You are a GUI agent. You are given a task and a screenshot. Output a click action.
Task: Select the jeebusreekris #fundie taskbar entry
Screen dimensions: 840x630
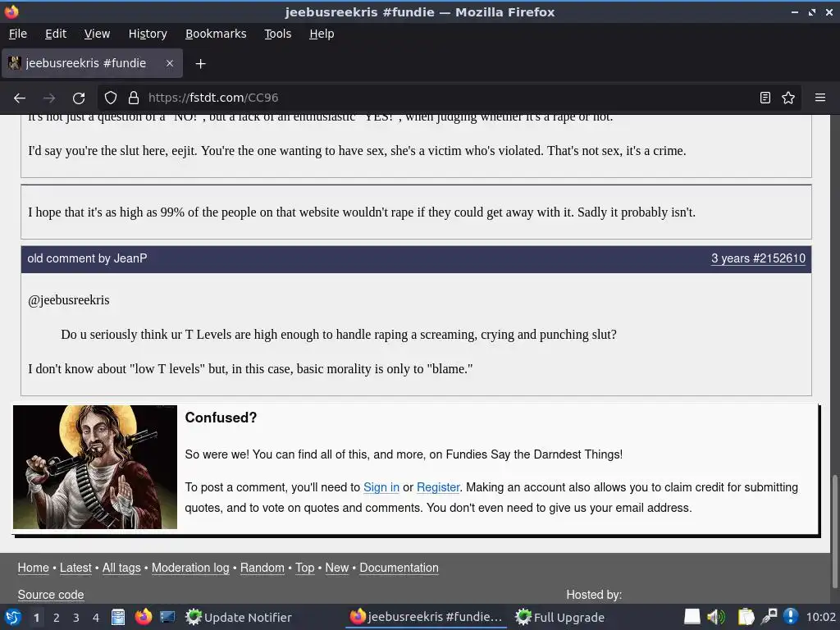click(x=426, y=617)
